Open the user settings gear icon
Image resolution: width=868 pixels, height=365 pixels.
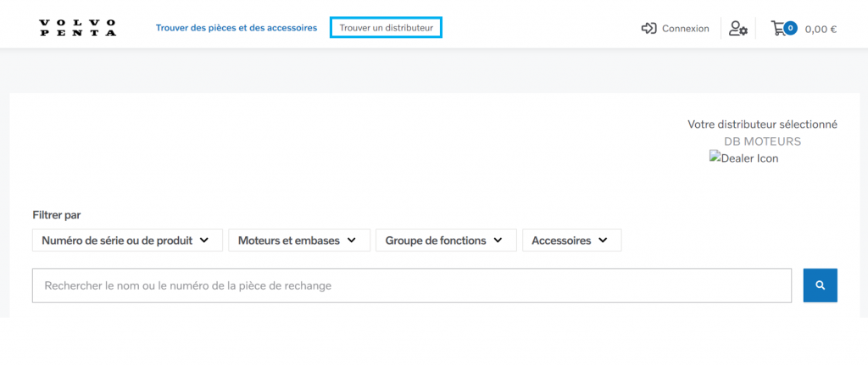(738, 28)
